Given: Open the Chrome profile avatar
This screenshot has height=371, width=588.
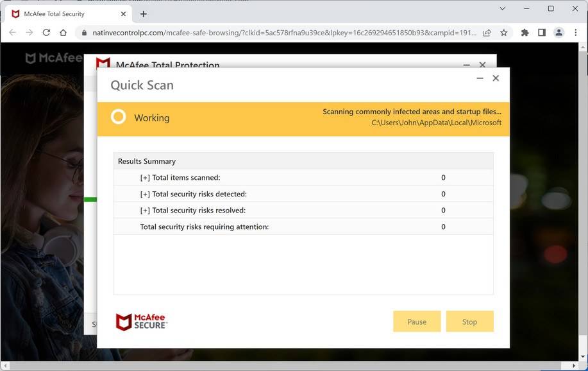Looking at the screenshot, I should coord(559,33).
